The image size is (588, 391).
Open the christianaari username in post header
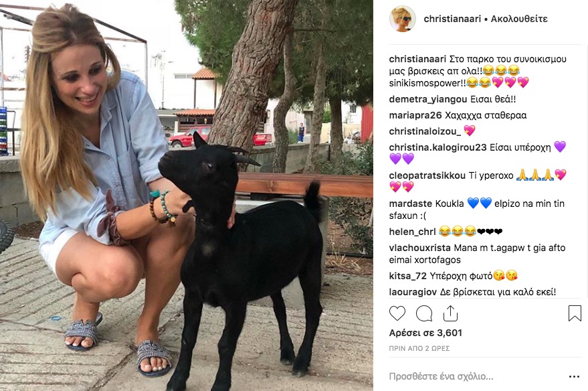(x=452, y=19)
